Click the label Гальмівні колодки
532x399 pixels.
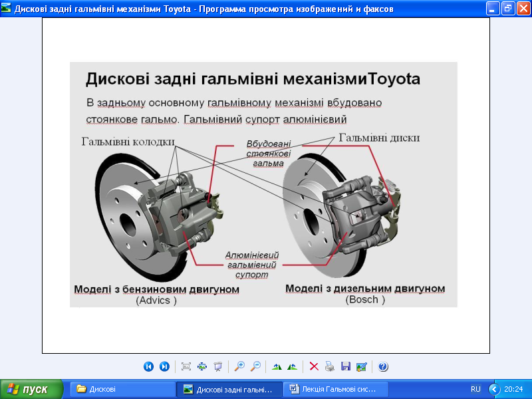128,142
